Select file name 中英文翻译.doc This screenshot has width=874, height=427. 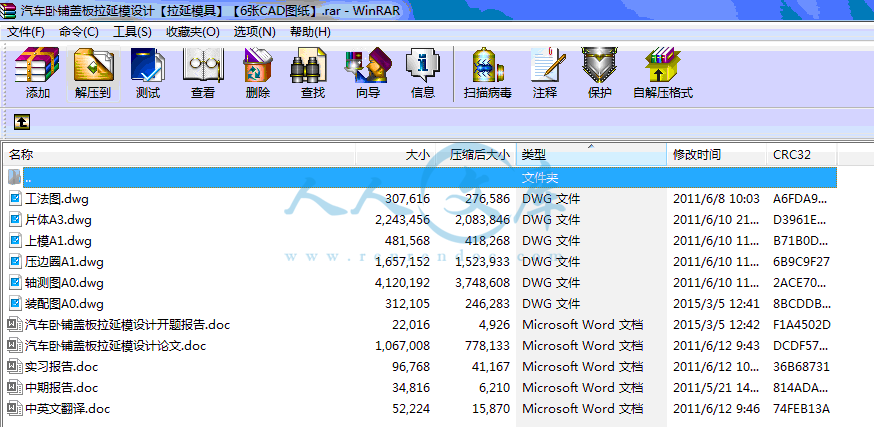(x=67, y=409)
